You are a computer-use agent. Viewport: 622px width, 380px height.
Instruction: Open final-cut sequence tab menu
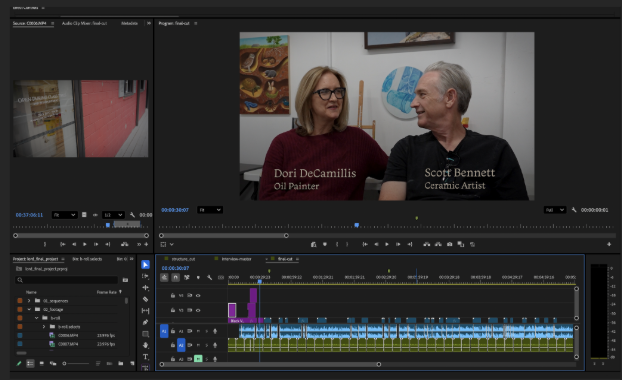[x=298, y=259]
